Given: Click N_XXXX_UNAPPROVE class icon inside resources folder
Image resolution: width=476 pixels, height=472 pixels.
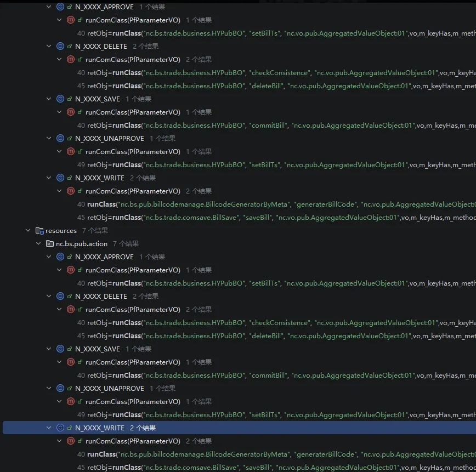Looking at the screenshot, I should 60,389.
